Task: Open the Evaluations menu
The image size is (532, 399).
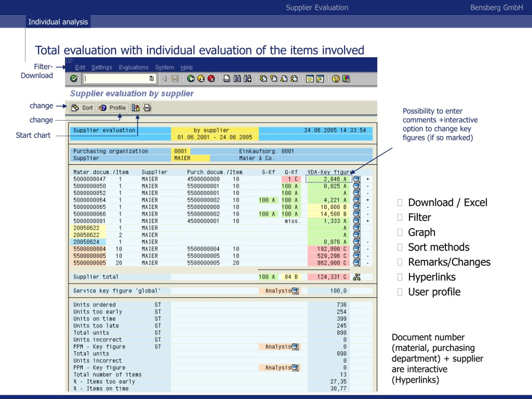Action: 133,67
